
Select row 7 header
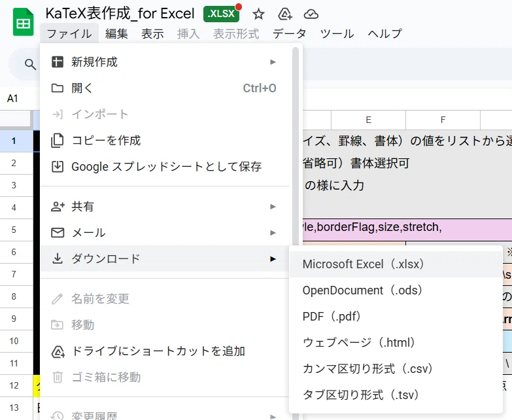[16, 274]
